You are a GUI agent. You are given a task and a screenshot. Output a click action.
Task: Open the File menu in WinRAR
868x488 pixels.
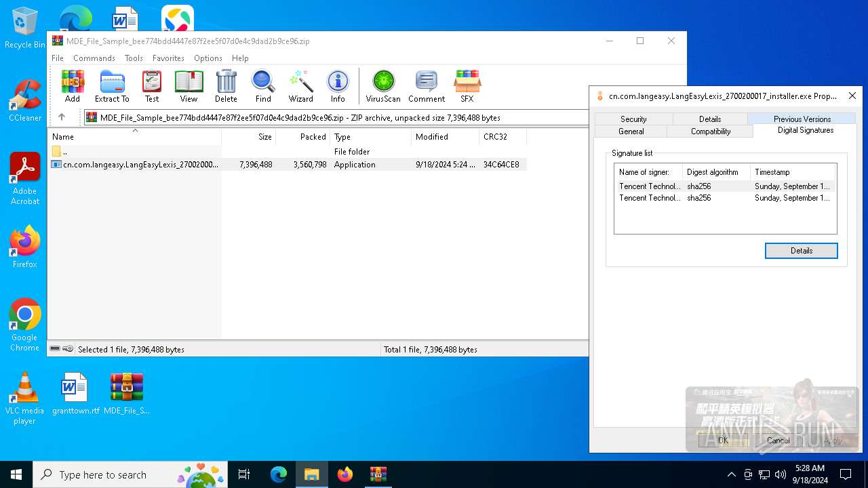click(x=58, y=58)
